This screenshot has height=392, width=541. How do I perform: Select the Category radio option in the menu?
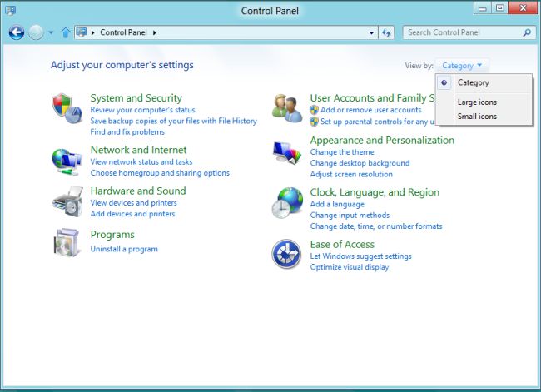[x=484, y=83]
